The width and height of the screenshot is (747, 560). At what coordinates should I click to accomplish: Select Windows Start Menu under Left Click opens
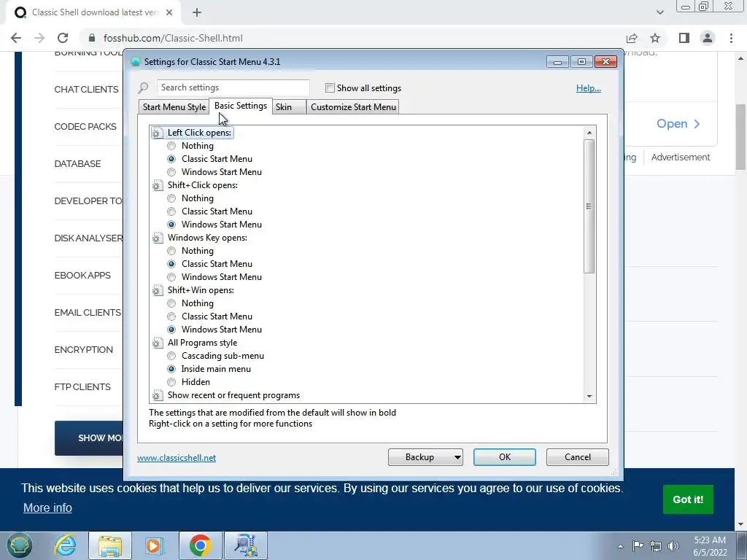point(171,172)
